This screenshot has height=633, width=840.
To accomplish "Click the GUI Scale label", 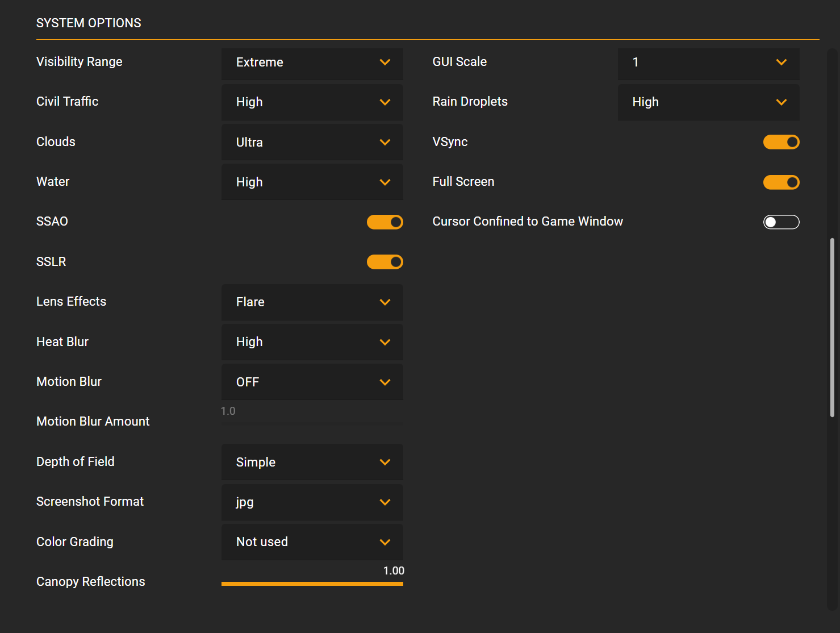I will (459, 62).
